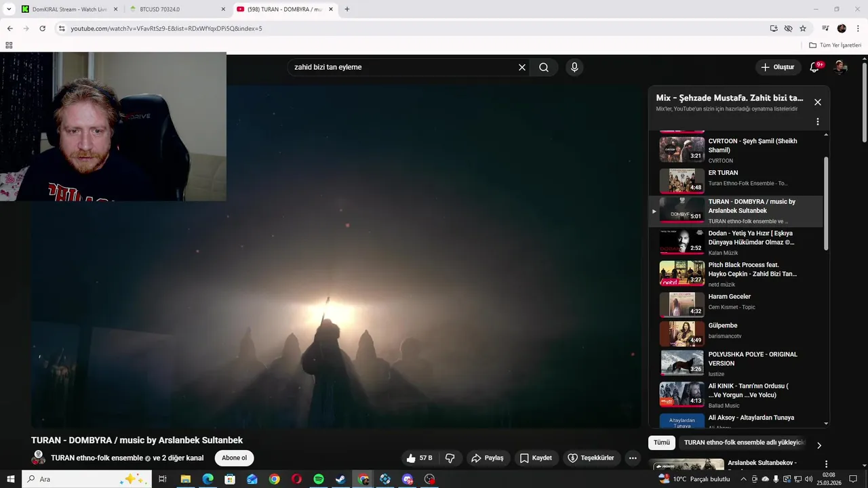Open Steam from the taskbar
The image size is (868, 488).
coord(340,479)
